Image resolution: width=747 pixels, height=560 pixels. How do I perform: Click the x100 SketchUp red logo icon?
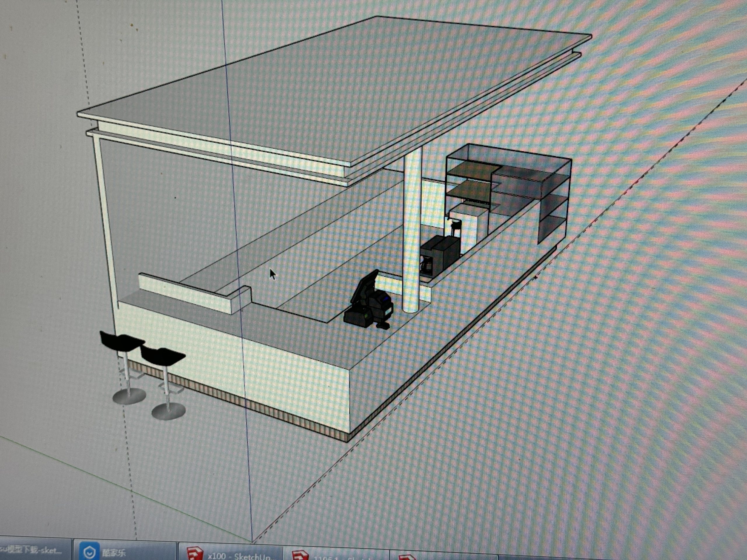pyautogui.click(x=195, y=554)
